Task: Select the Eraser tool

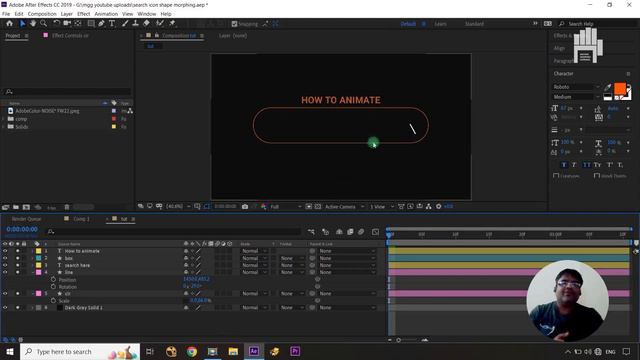Action: (x=146, y=24)
